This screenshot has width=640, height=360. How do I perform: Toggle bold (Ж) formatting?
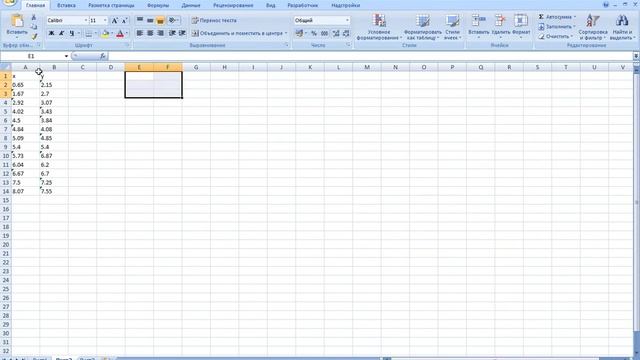[x=51, y=33]
